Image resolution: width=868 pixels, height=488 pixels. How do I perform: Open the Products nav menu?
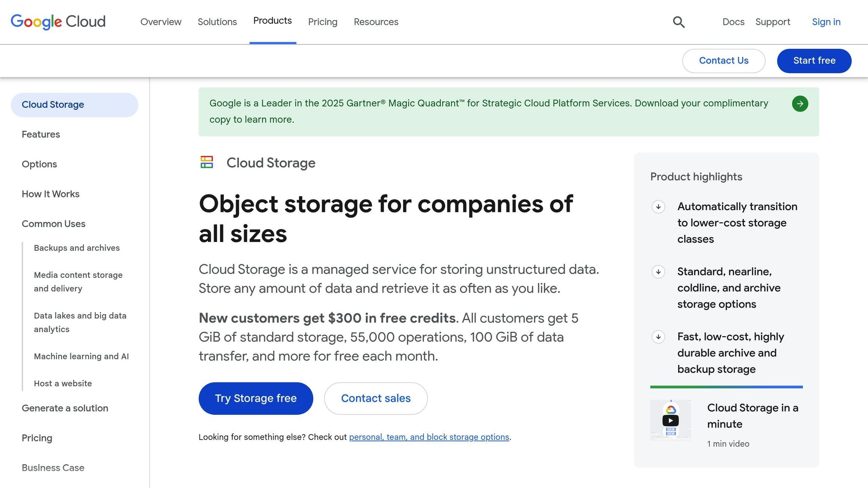click(273, 21)
